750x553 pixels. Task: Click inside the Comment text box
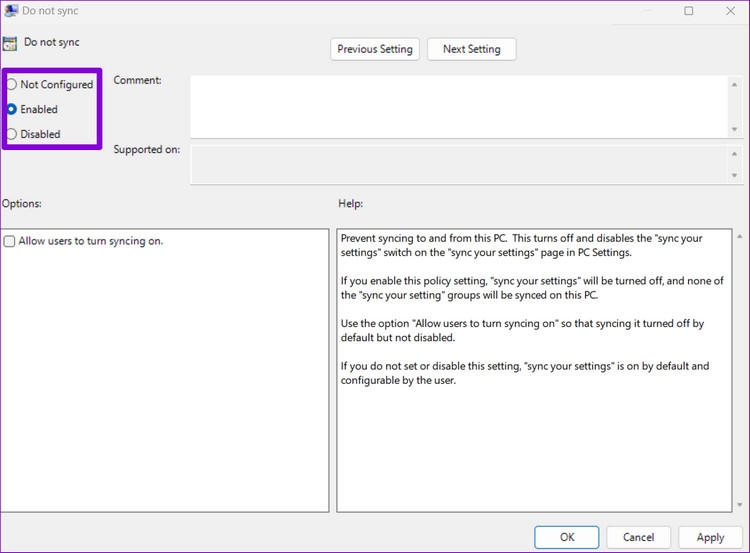[x=458, y=107]
